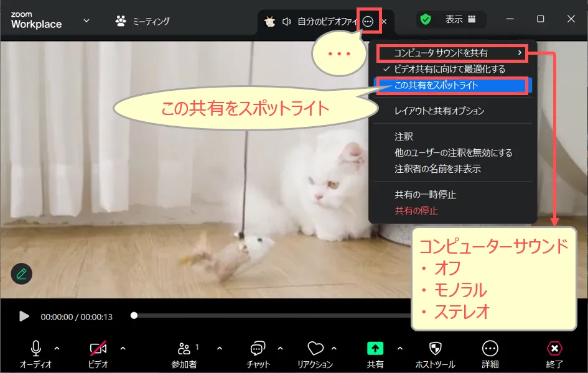This screenshot has height=373, width=588.
Task: Toggle ビデオ共有に向けて最適化する checkmark option
Action: (449, 69)
